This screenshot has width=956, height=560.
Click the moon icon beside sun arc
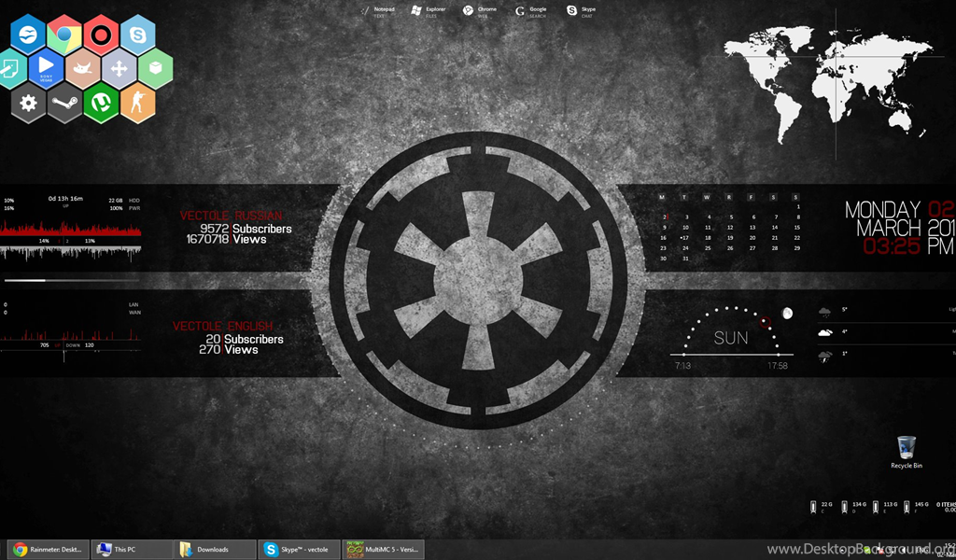[x=788, y=314]
